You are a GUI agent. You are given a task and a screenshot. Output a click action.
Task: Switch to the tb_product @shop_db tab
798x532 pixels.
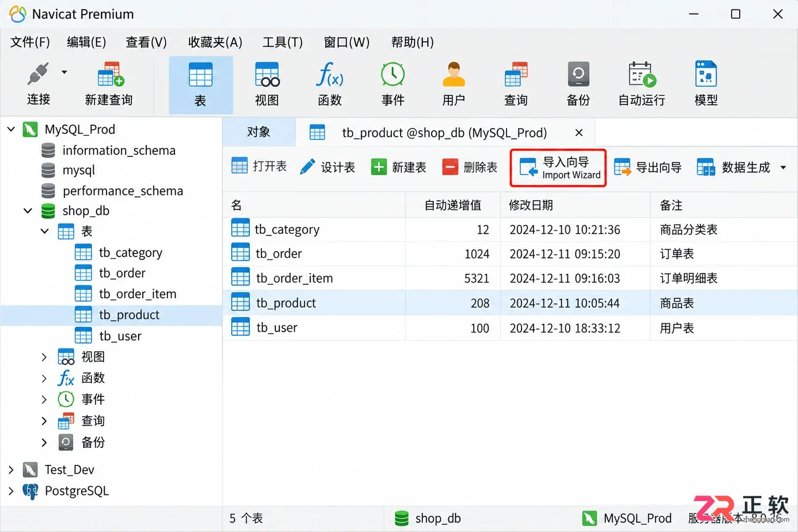coord(444,132)
